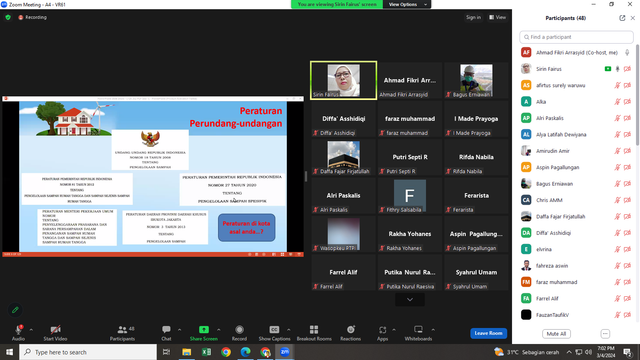640x360 pixels.
Task: Click the Mute All button
Action: (556, 333)
